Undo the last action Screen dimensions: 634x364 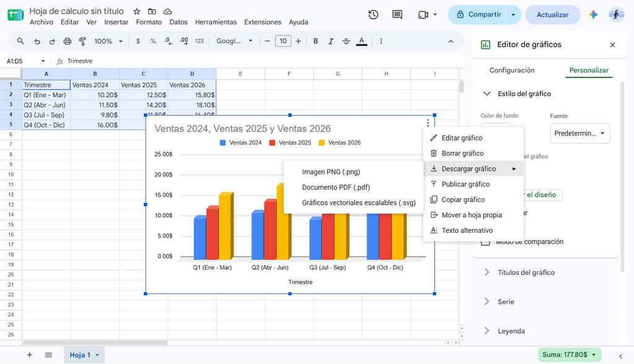pos(37,41)
